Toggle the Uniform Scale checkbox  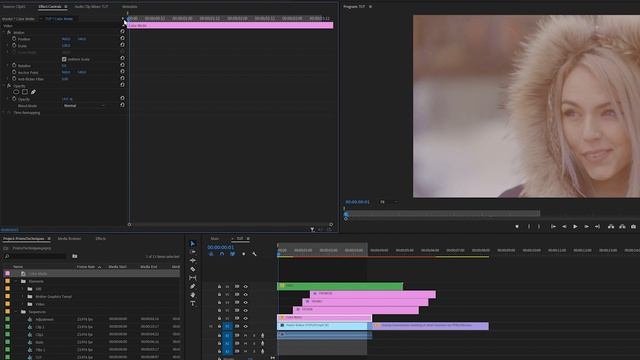(64, 59)
